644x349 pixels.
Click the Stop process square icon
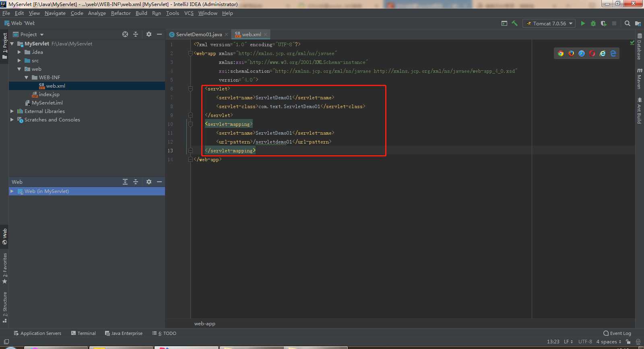pos(614,23)
